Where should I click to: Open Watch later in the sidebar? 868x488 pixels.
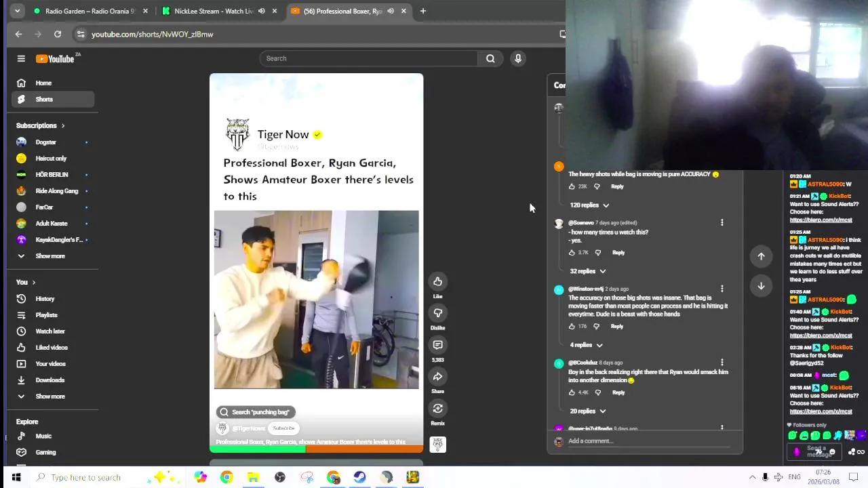pos(53,331)
